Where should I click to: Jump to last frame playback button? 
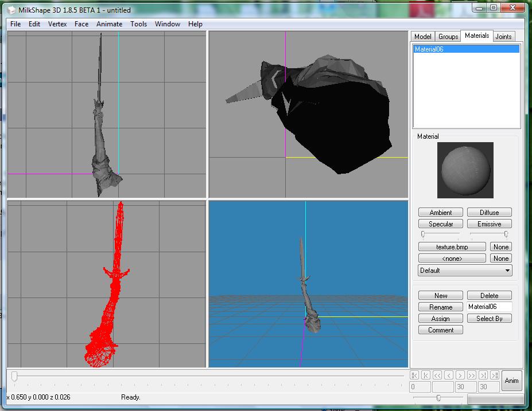point(495,375)
